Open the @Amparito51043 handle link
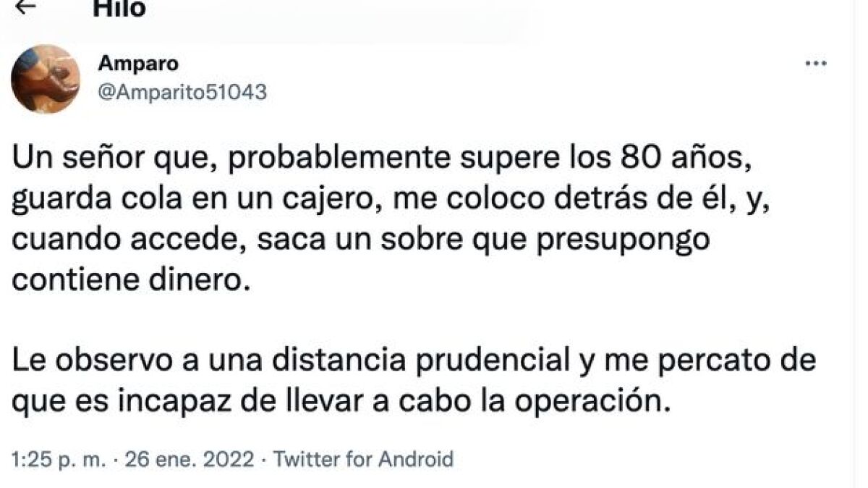The height and width of the screenshot is (488, 868). [182, 93]
